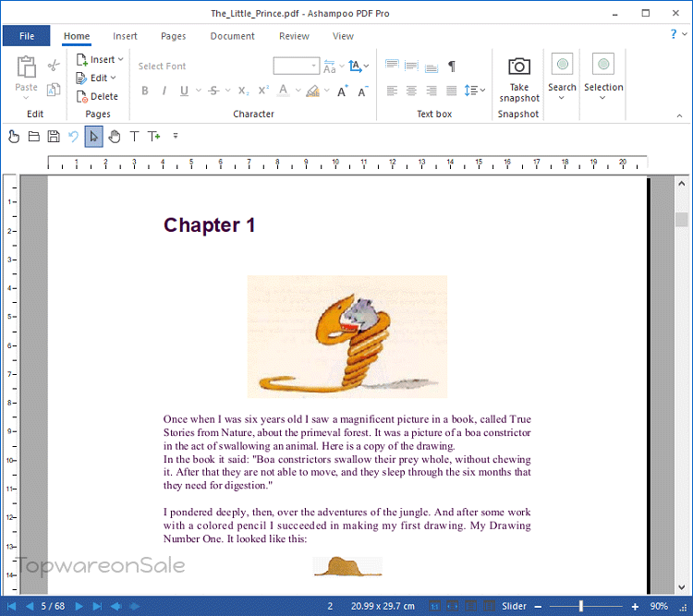
Task: Apply the highlight color marker
Action: (313, 91)
